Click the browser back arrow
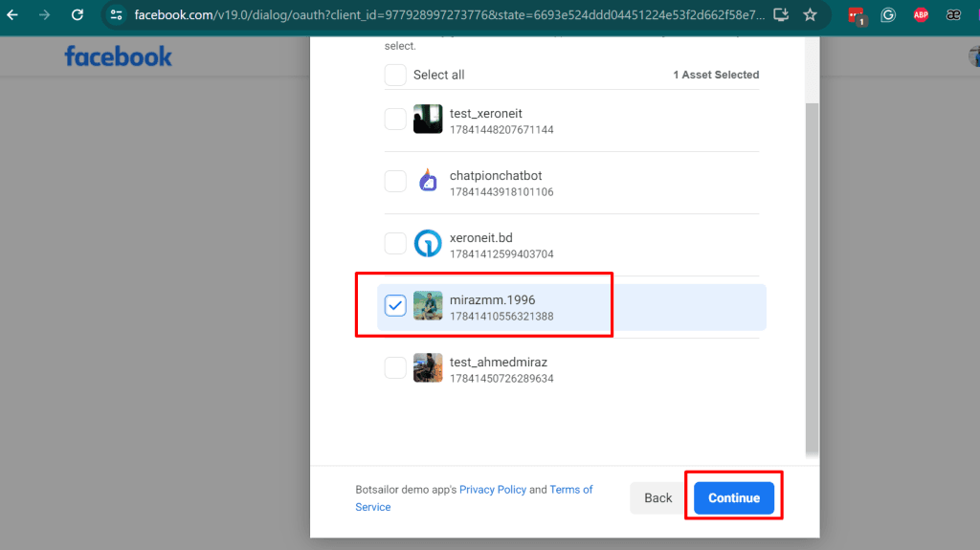980x550 pixels. click(x=12, y=15)
